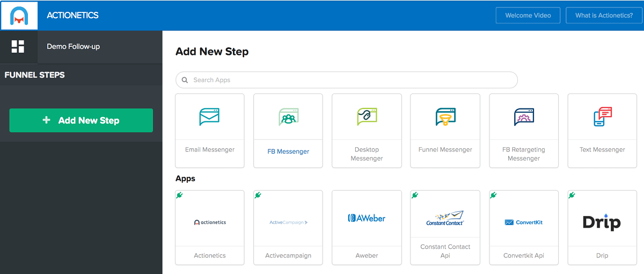
Task: Open the dashboard grid icon
Action: [x=18, y=46]
